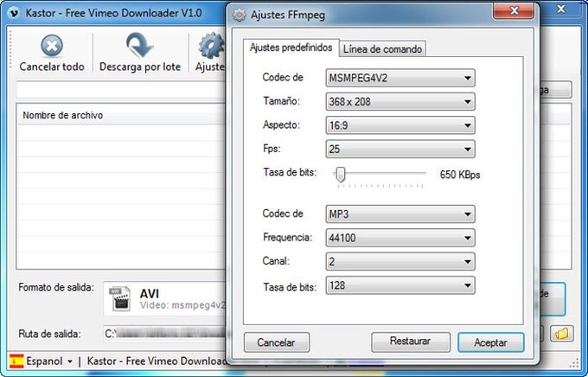Click the gear icon in the Ajustes FFmpeg title bar

click(240, 15)
